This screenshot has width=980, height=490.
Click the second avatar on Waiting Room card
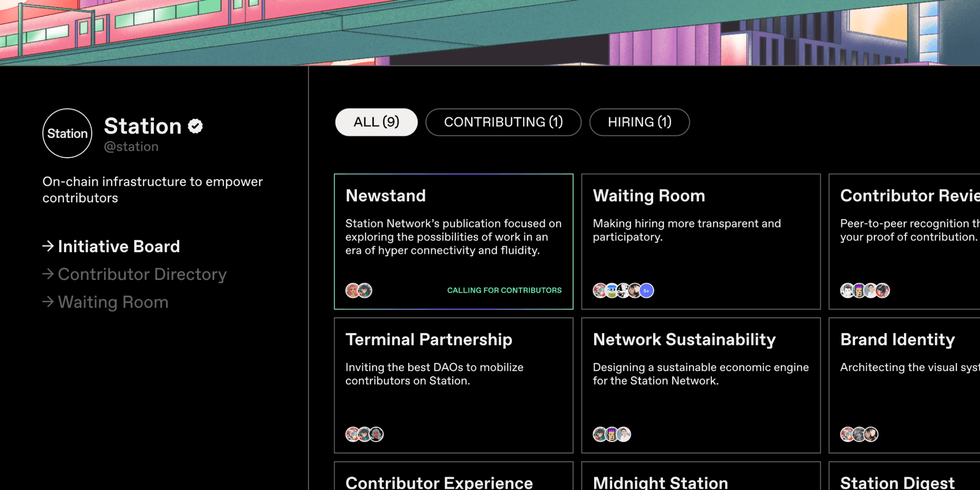pyautogui.click(x=612, y=291)
